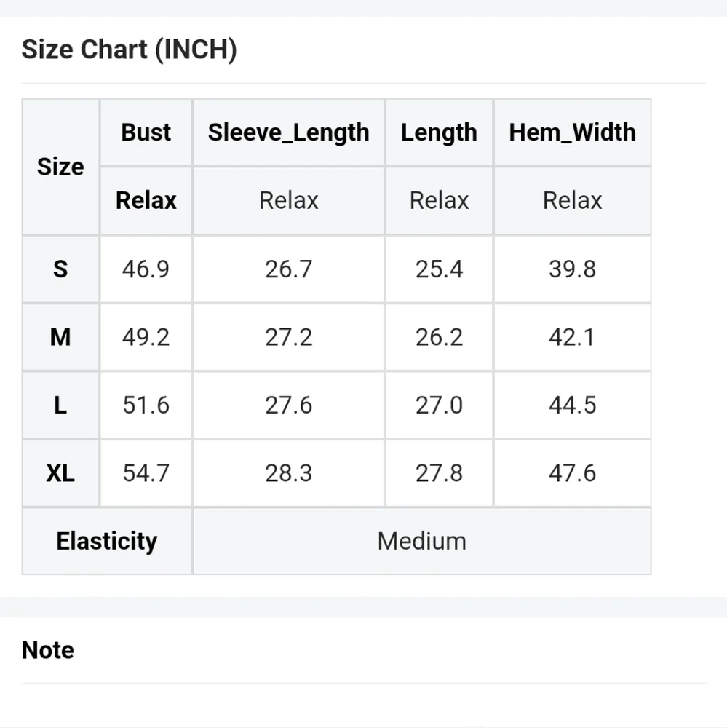Select the 47.6 hem width cell

pyautogui.click(x=572, y=473)
